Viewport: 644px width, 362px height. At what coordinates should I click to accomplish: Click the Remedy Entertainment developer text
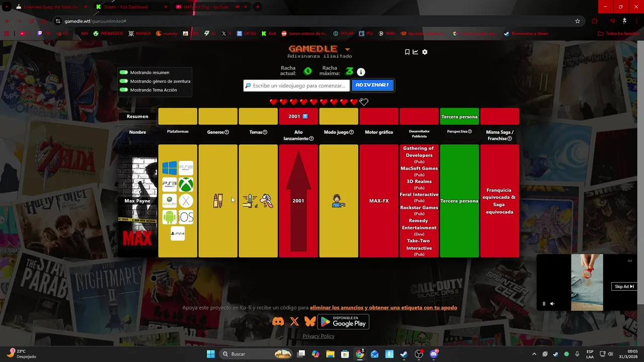point(419,224)
